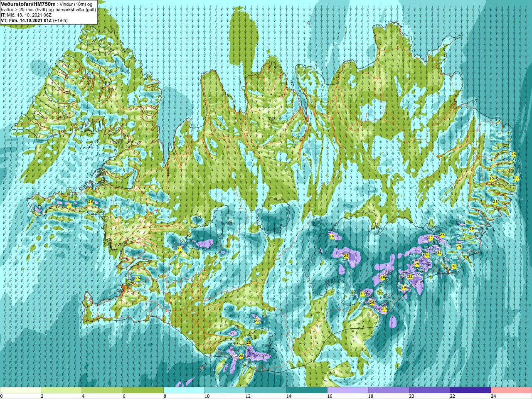Click the 'hámarkshviða (gult)' description text

(75, 10)
